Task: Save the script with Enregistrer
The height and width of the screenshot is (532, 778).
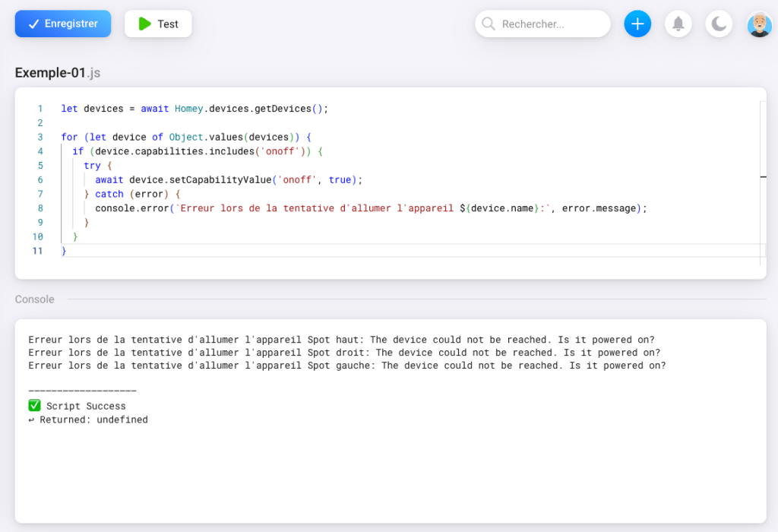Action: [63, 24]
